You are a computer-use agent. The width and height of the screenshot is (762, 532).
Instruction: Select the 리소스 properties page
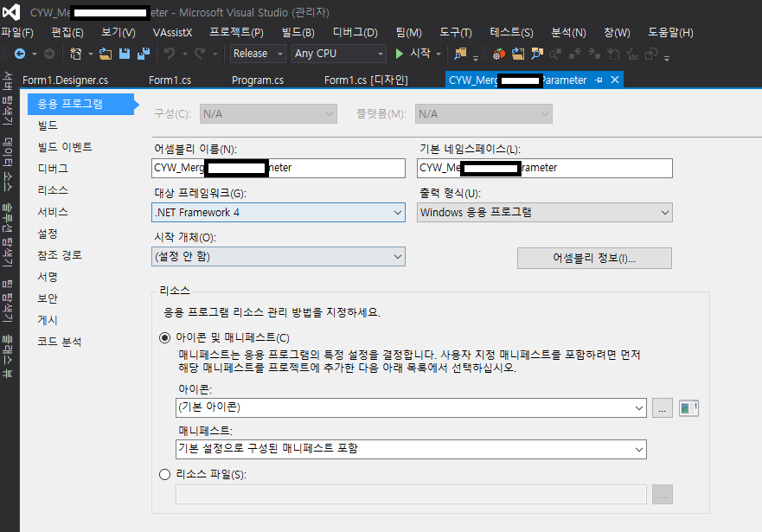(x=53, y=190)
